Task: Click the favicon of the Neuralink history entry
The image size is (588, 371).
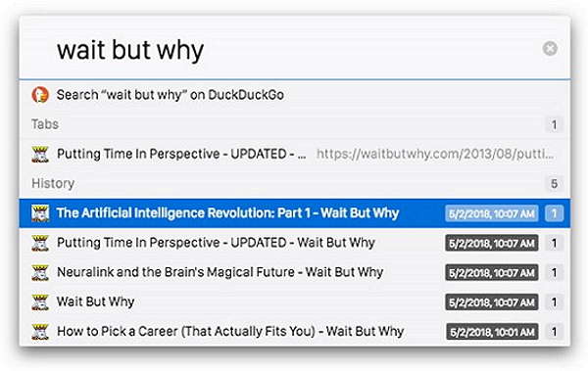Action: tap(40, 272)
